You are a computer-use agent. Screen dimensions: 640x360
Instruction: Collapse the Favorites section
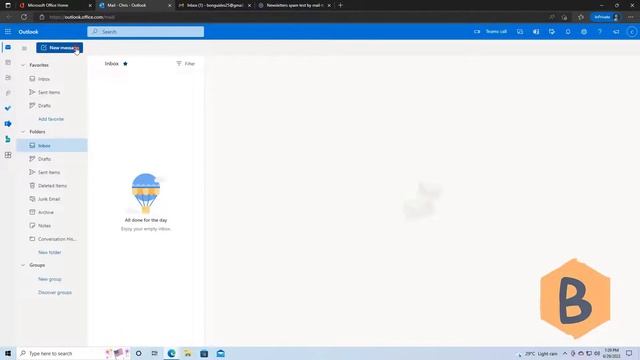click(x=23, y=65)
